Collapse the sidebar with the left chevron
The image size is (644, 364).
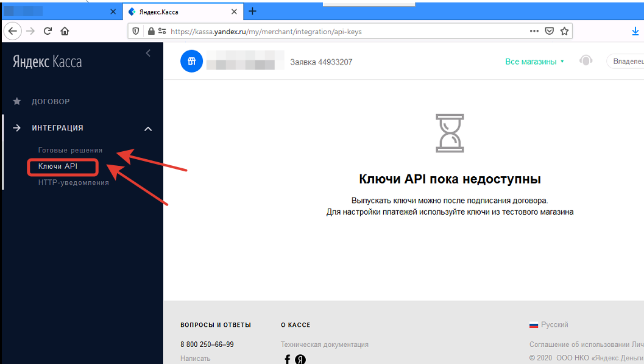(x=148, y=54)
